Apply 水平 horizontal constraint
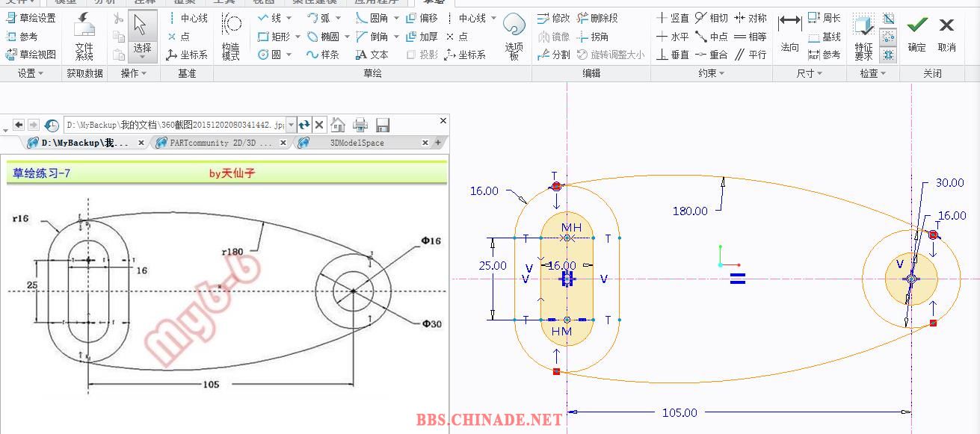This screenshot has width=980, height=434. coord(673,36)
